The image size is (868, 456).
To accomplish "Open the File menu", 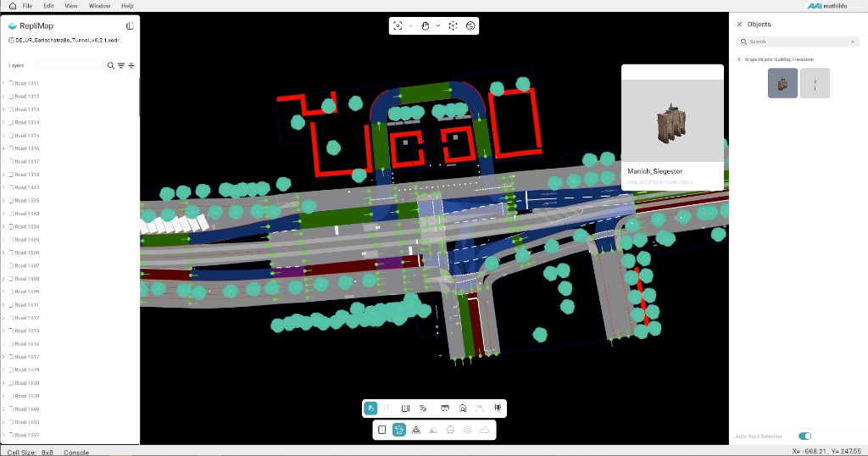I will point(27,6).
